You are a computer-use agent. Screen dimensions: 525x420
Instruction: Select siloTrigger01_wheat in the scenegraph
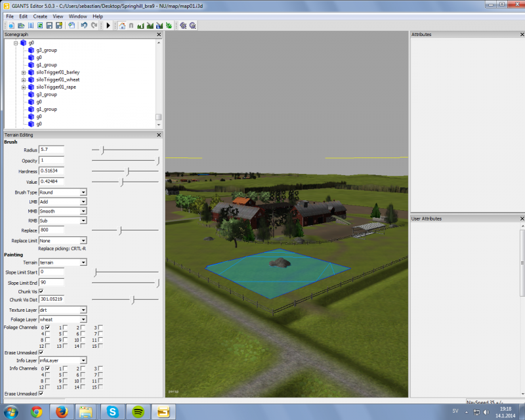[58, 79]
